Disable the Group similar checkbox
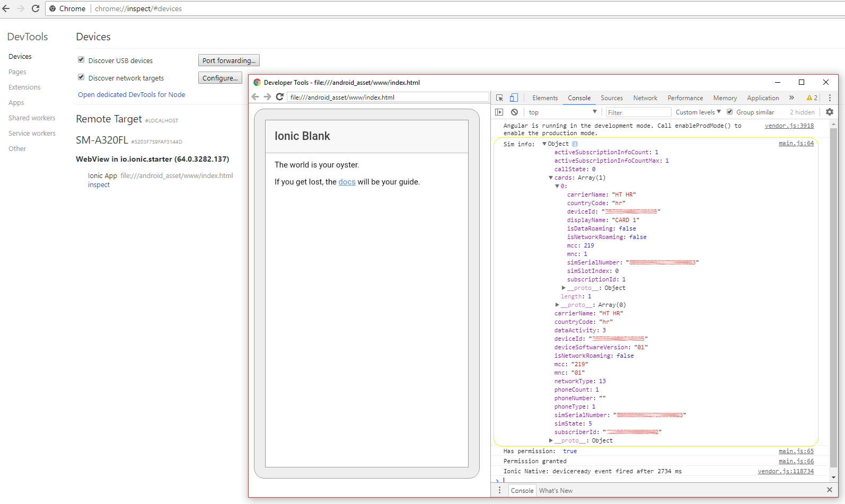The image size is (845, 504). (730, 112)
